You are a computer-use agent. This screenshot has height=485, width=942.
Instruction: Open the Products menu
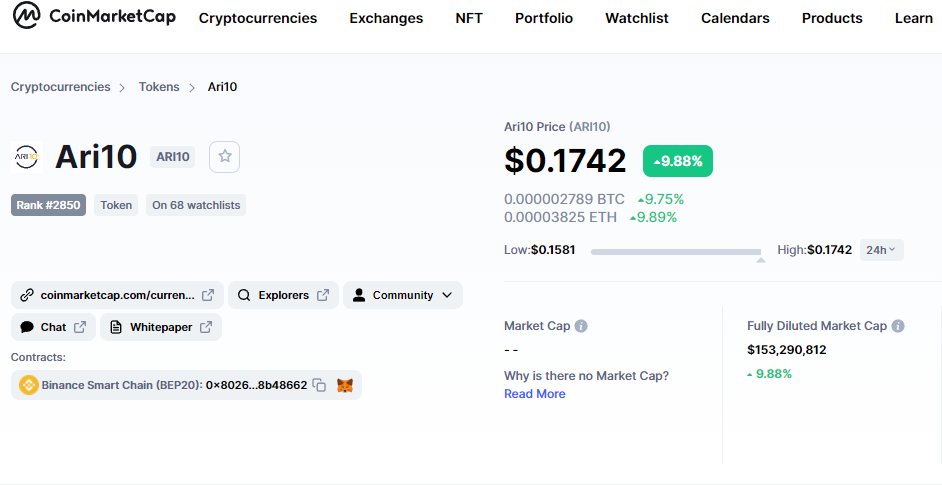[832, 19]
